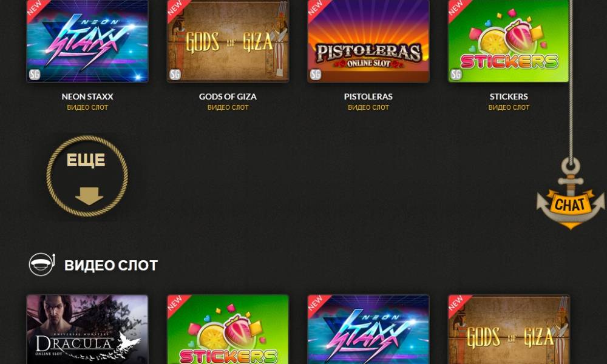
Task: Click the SG badge on Neon Staxx thumbnail
Action: click(x=35, y=74)
